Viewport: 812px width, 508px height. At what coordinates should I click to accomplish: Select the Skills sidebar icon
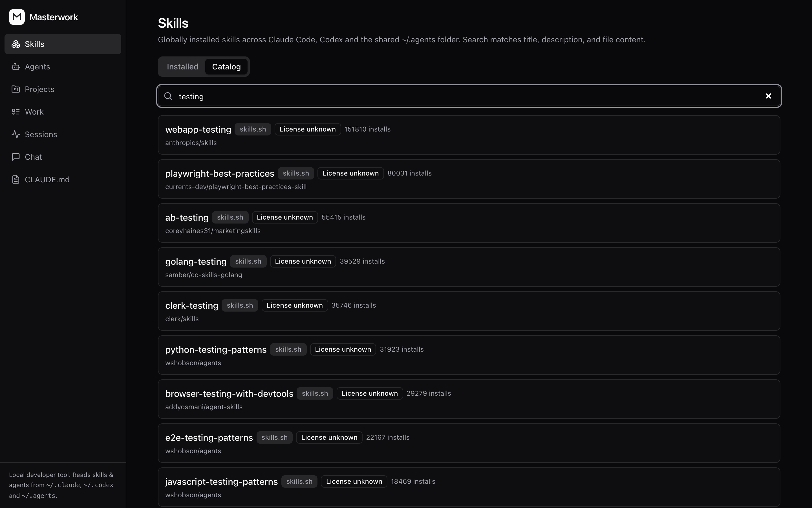[16, 44]
